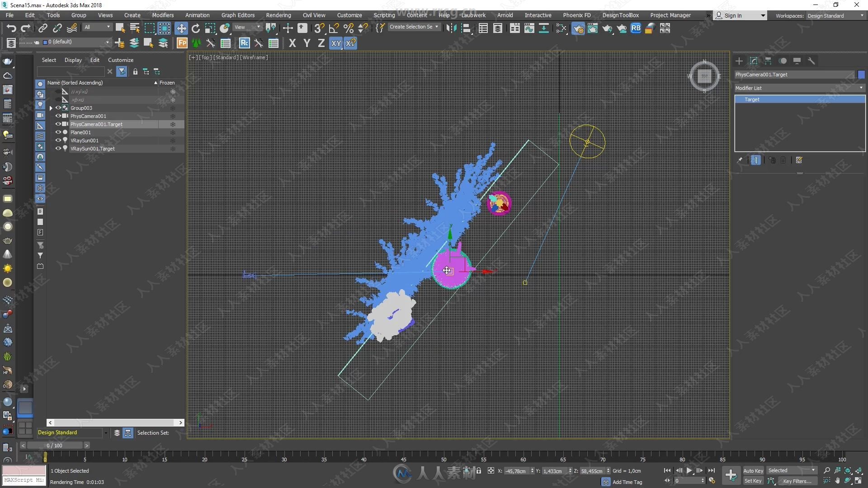
Task: Choose the Select Object arrow tool
Action: pos(120,28)
